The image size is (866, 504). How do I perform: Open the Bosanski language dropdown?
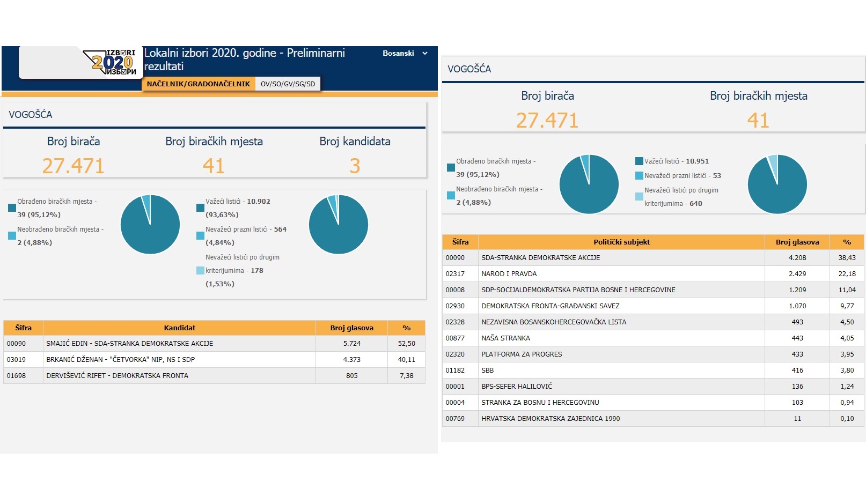pyautogui.click(x=405, y=54)
